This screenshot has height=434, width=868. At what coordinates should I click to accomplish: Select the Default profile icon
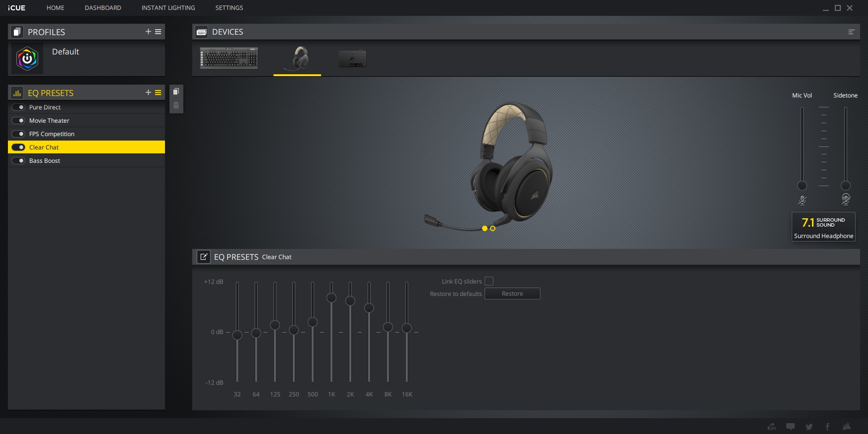pos(27,59)
